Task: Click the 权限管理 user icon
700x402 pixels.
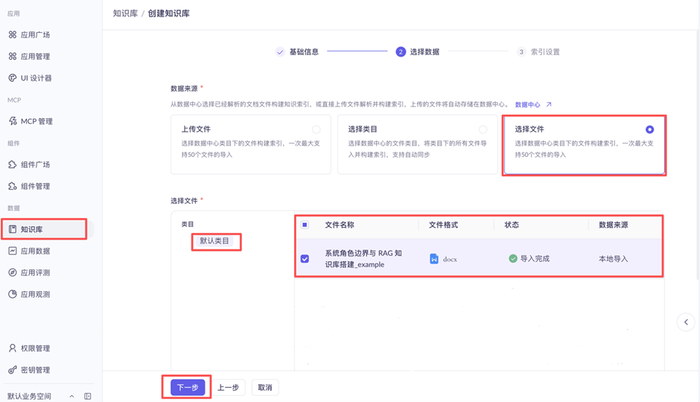Action: (12, 348)
